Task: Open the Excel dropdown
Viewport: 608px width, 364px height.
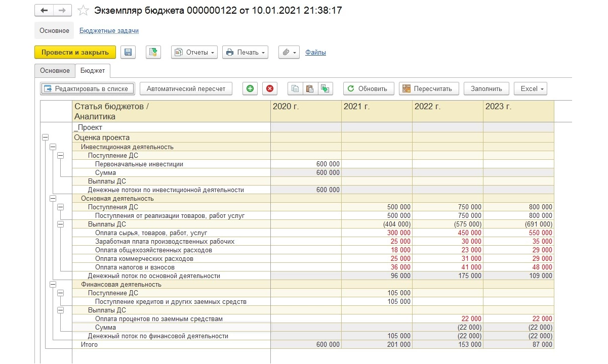Action: pos(531,88)
